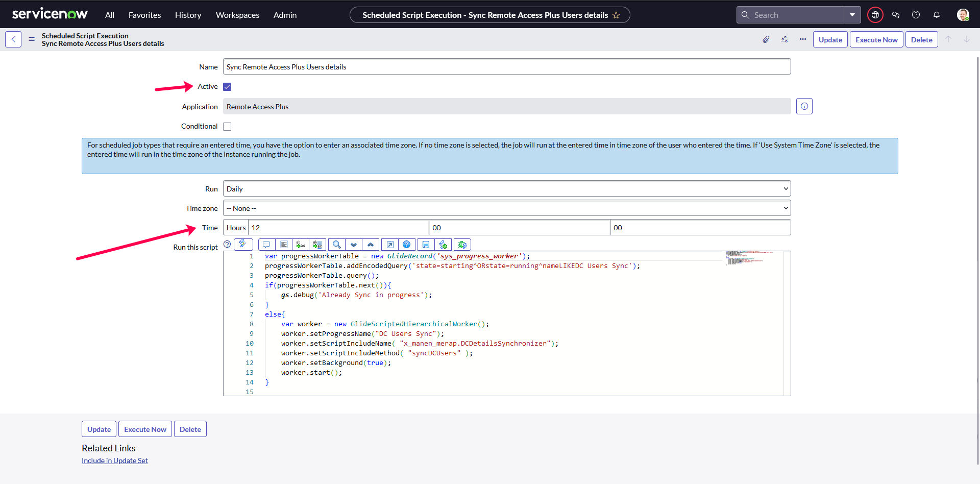This screenshot has height=484, width=980.
Task: Open the global search options dropdown
Action: point(852,15)
